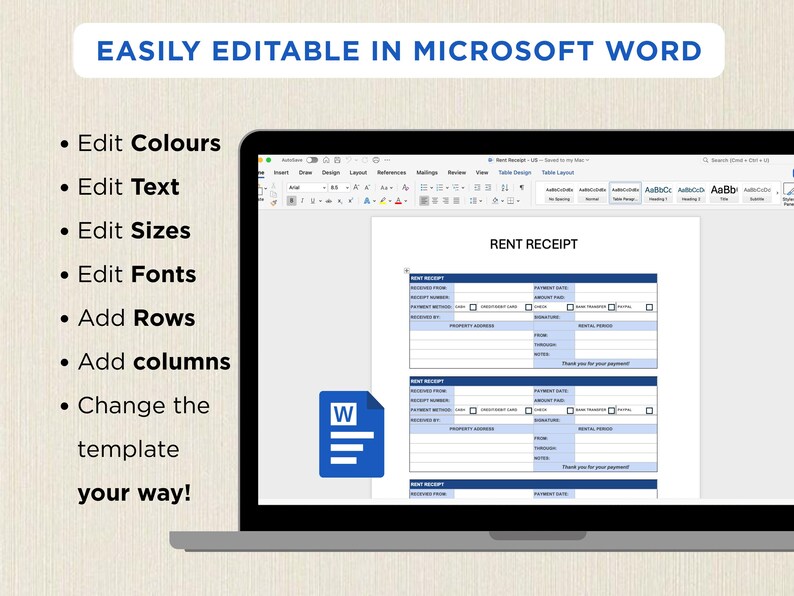
Task: Apply Subscript formatting
Action: point(340,201)
